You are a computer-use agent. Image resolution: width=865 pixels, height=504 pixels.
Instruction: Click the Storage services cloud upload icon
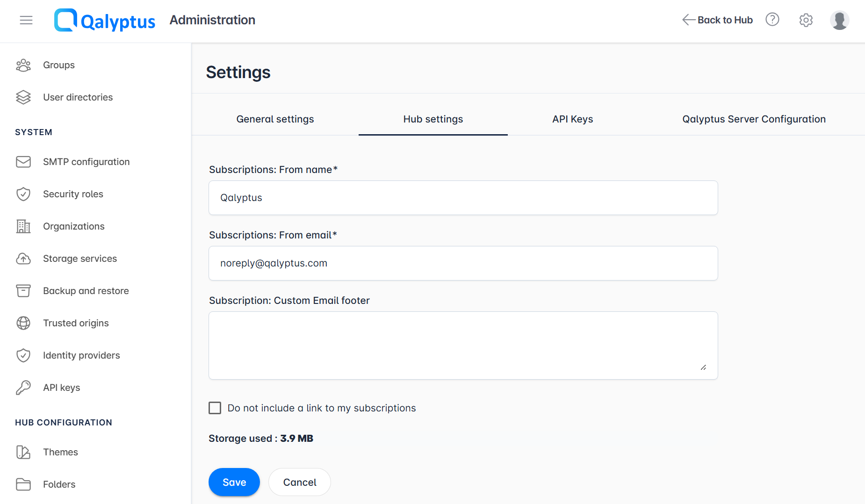pos(23,258)
